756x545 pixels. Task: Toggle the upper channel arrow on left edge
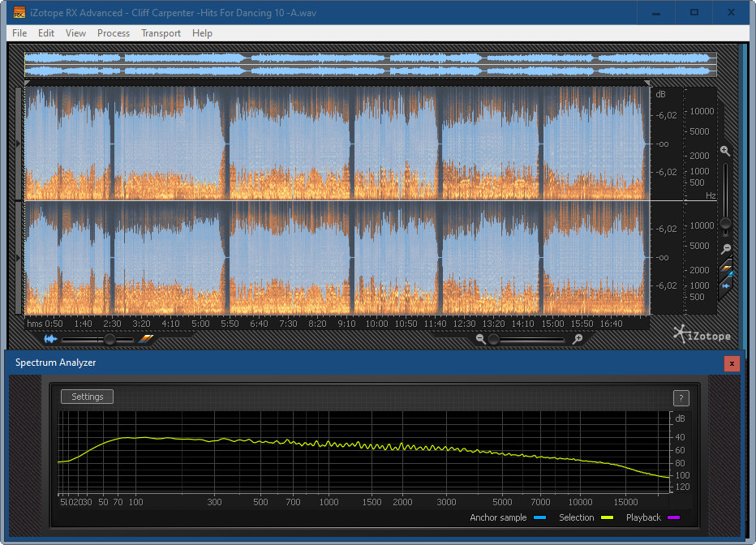tap(19, 144)
